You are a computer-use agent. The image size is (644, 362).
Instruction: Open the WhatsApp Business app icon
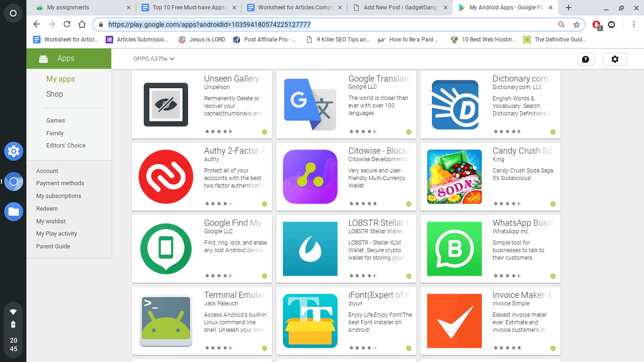click(454, 249)
